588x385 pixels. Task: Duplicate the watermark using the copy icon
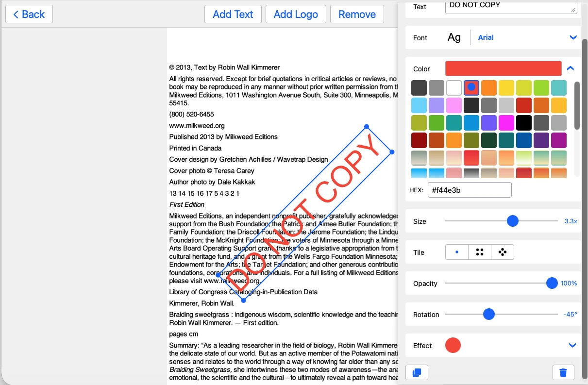(417, 372)
